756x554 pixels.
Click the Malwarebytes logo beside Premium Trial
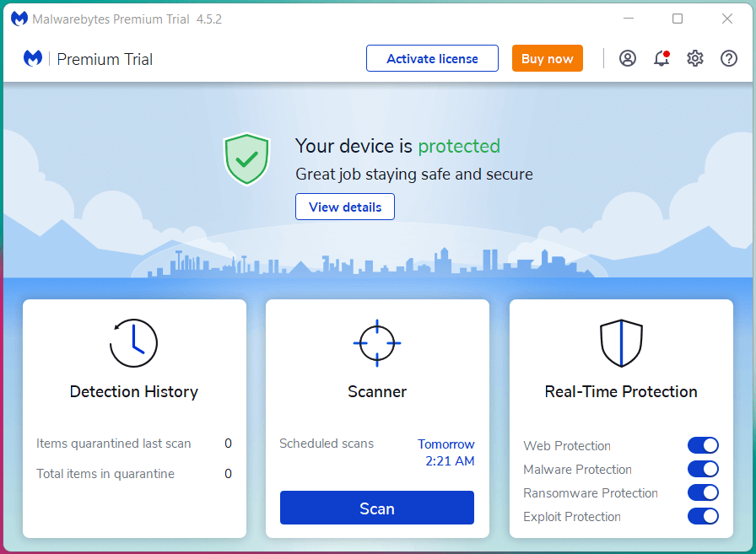point(33,59)
